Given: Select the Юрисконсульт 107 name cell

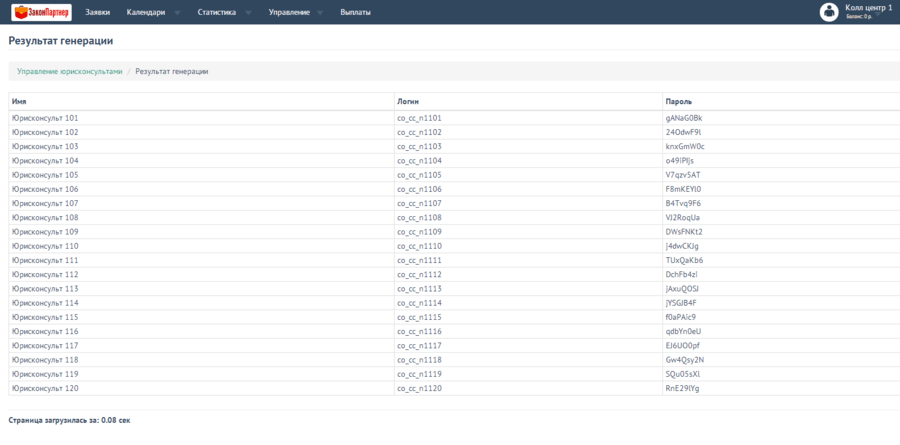Looking at the screenshot, I should [x=201, y=203].
